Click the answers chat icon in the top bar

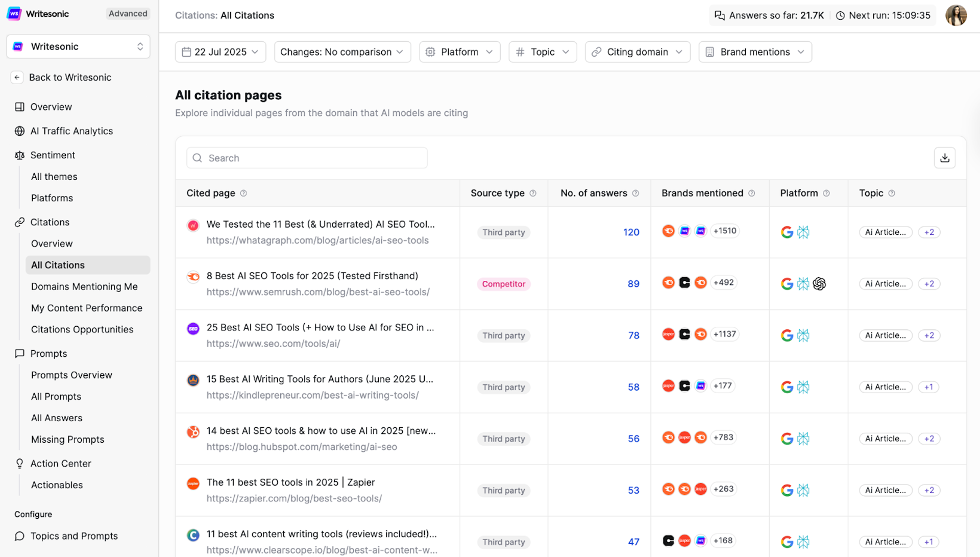[720, 15]
